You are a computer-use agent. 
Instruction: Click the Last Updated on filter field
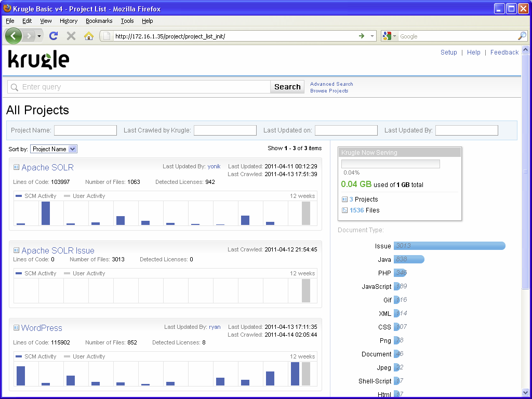pyautogui.click(x=346, y=130)
